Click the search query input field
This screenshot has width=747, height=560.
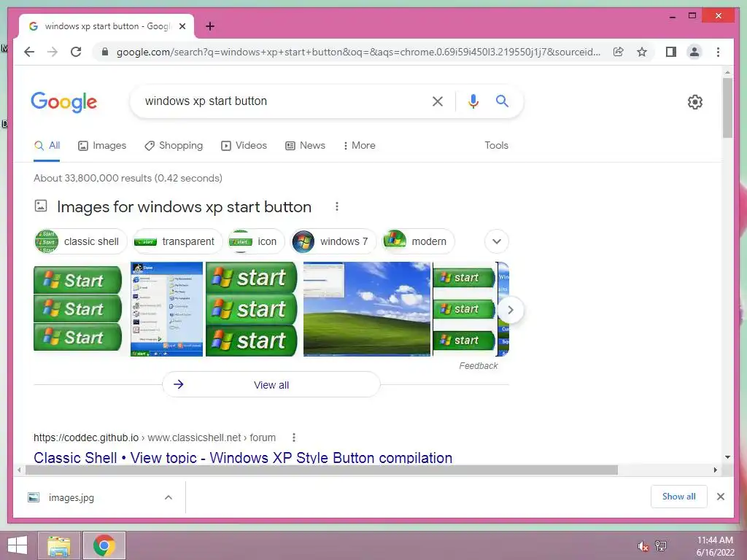click(281, 101)
